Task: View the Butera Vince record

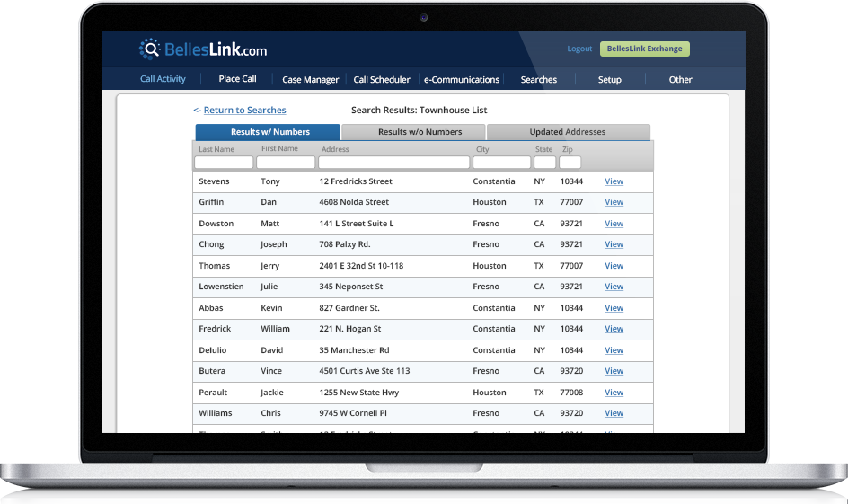Action: (x=614, y=371)
